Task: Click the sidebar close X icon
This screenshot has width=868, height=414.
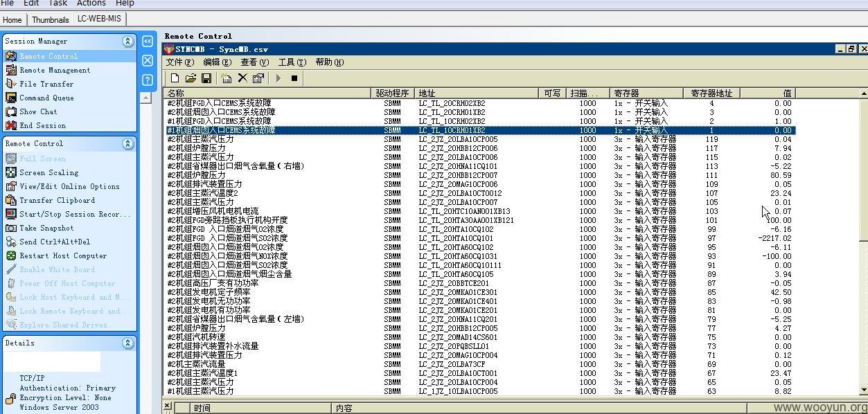Action: [148, 61]
